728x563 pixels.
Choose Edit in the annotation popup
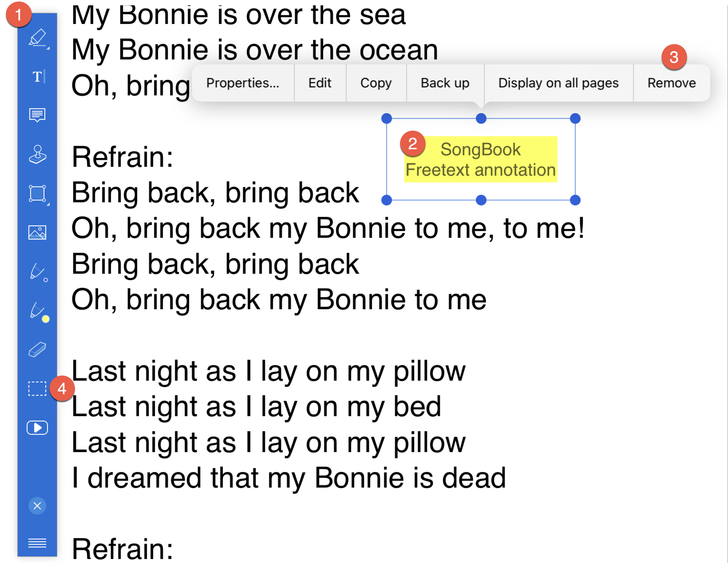point(320,83)
